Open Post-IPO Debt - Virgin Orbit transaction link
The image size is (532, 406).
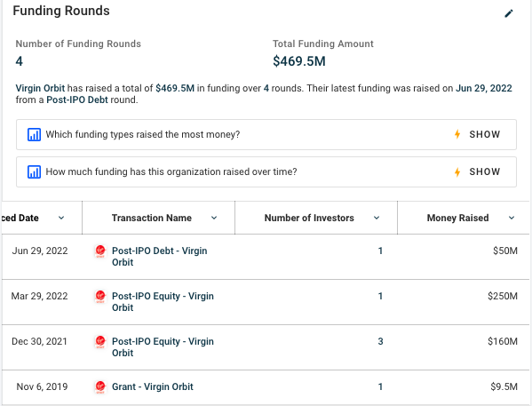[160, 256]
